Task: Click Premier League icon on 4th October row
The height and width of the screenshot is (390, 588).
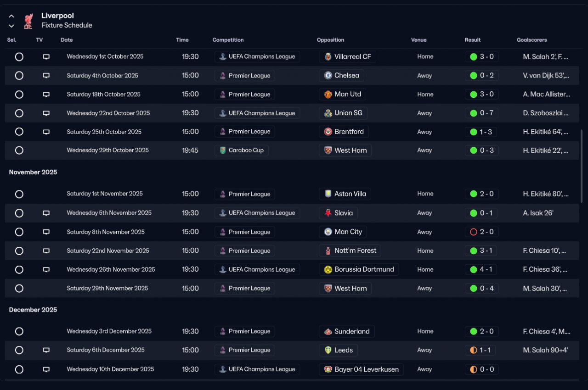Action: [223, 76]
